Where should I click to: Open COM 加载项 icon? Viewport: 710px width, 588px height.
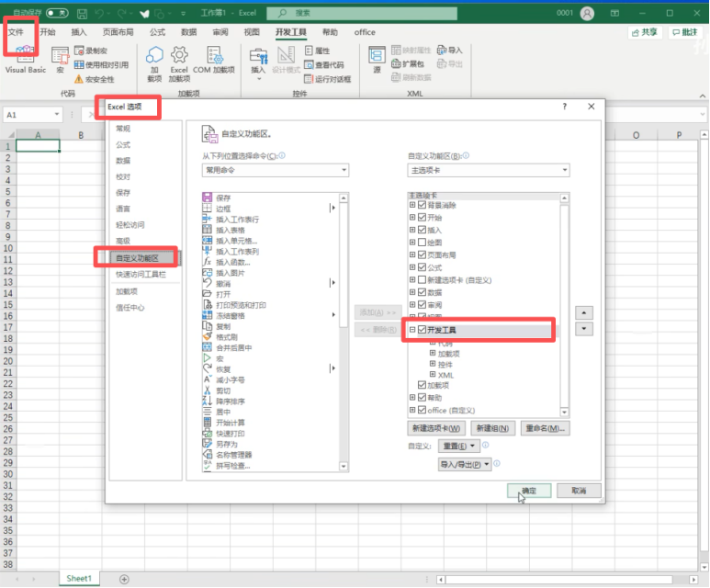coord(214,55)
